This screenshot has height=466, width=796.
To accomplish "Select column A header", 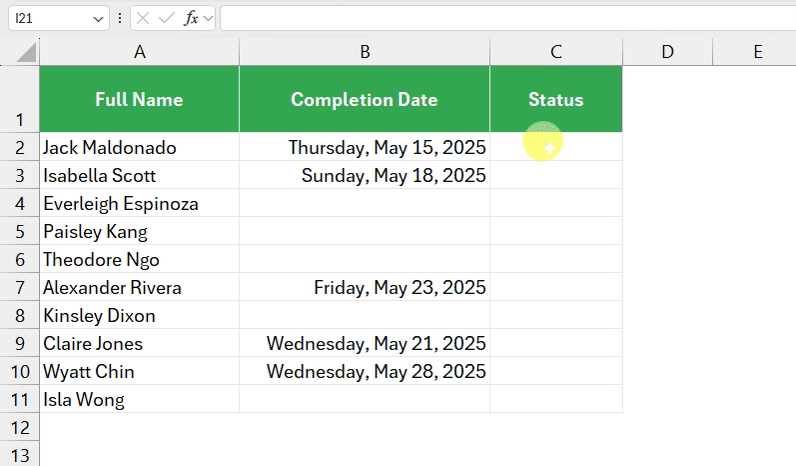I will (x=140, y=52).
